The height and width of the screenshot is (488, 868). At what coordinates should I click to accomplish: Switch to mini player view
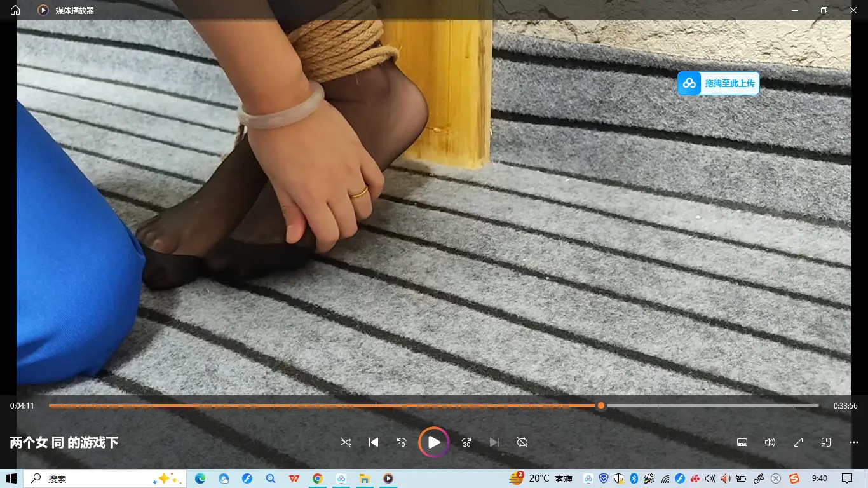[826, 442]
